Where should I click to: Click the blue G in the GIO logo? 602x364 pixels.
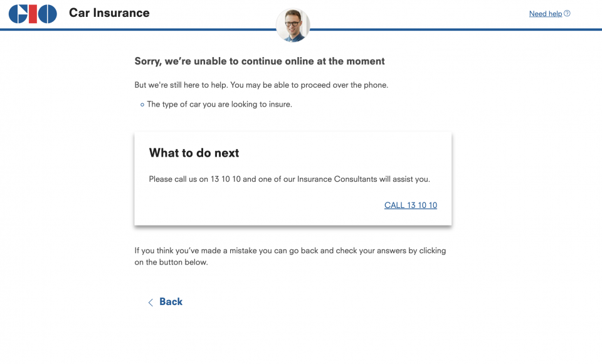(18, 14)
